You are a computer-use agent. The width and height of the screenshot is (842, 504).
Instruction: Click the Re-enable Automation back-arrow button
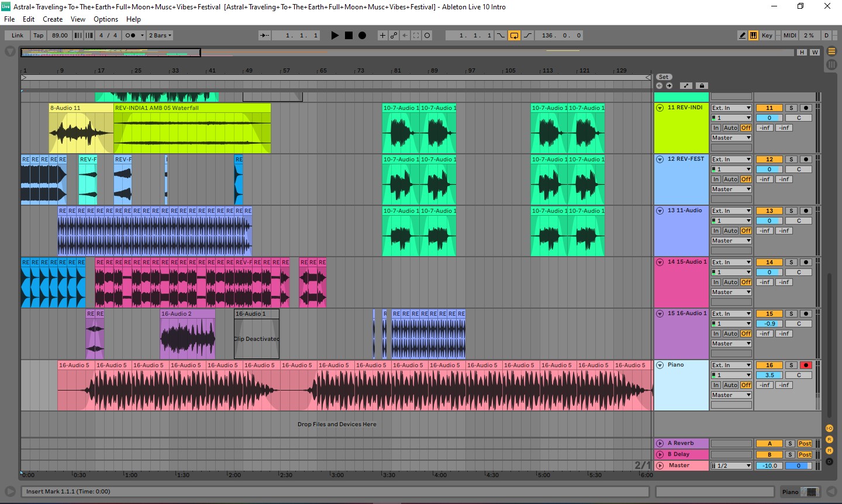[x=405, y=36]
